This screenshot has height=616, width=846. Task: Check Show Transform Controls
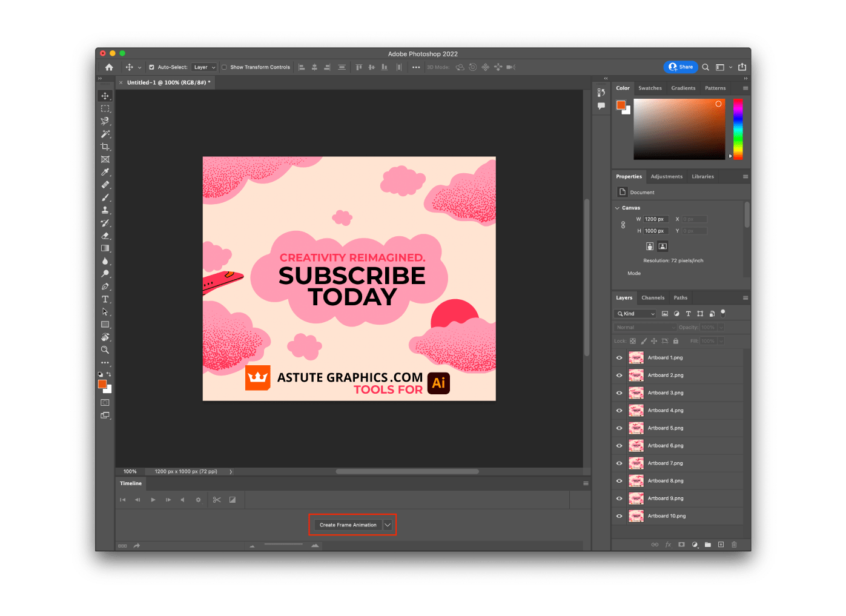(224, 67)
